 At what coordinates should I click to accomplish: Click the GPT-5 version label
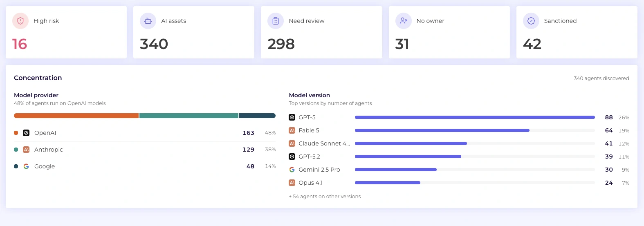[x=307, y=117]
